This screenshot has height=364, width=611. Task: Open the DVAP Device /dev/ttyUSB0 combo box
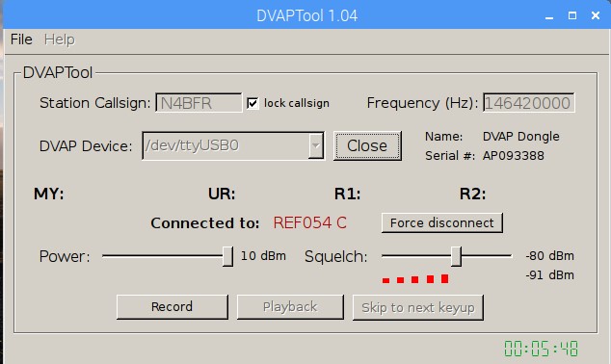[233, 145]
